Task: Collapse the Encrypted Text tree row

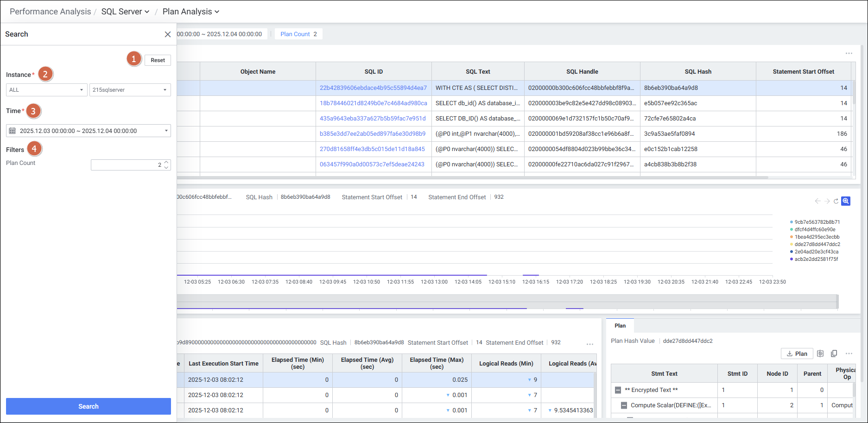Action: pyautogui.click(x=618, y=390)
